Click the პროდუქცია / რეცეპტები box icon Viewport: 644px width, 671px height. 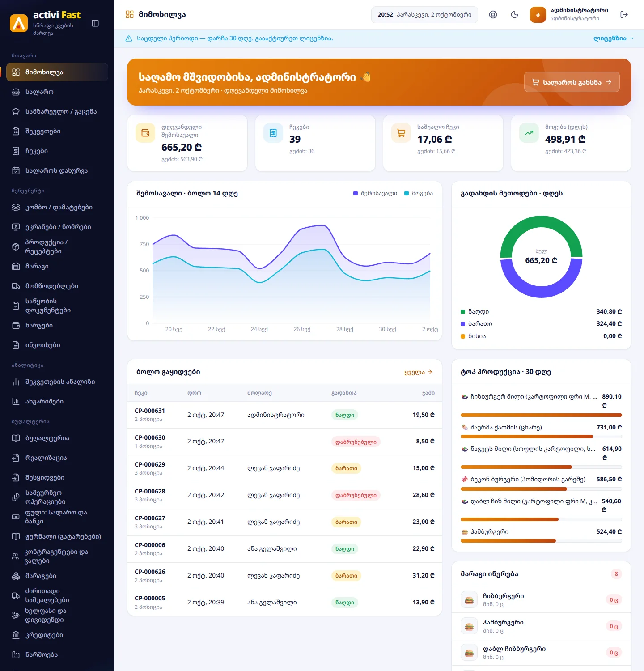[x=16, y=246]
